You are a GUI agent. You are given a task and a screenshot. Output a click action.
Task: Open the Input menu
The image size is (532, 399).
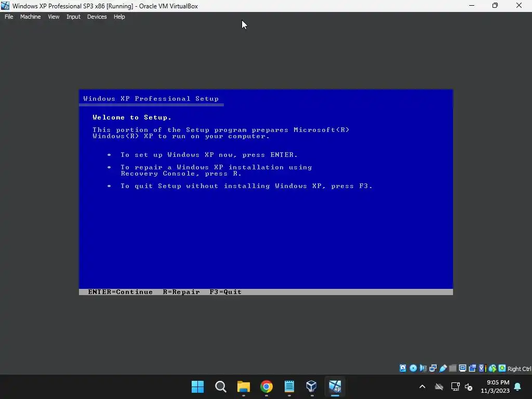click(x=73, y=17)
